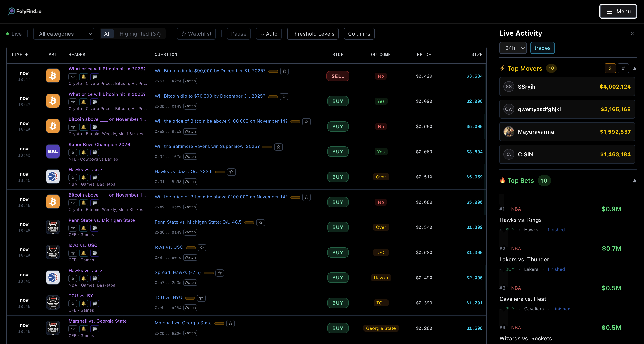Click Watch on the TCU vs. BYU row
644x344 pixels.
[x=190, y=308]
